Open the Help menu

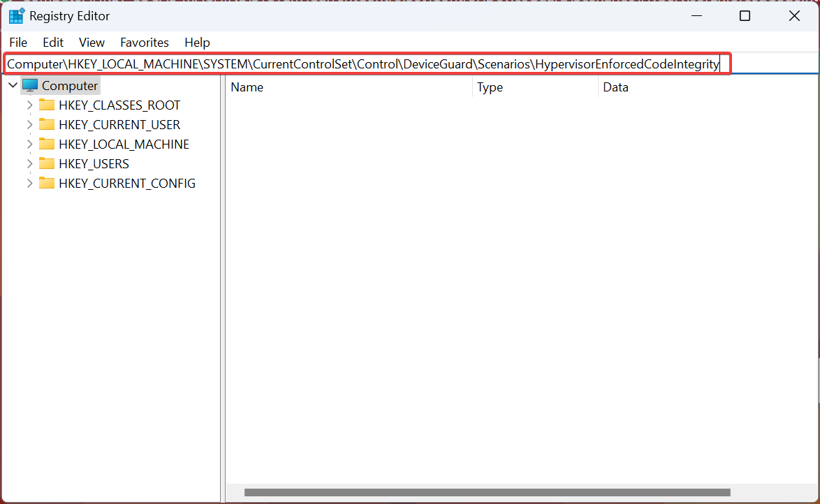[x=197, y=43]
